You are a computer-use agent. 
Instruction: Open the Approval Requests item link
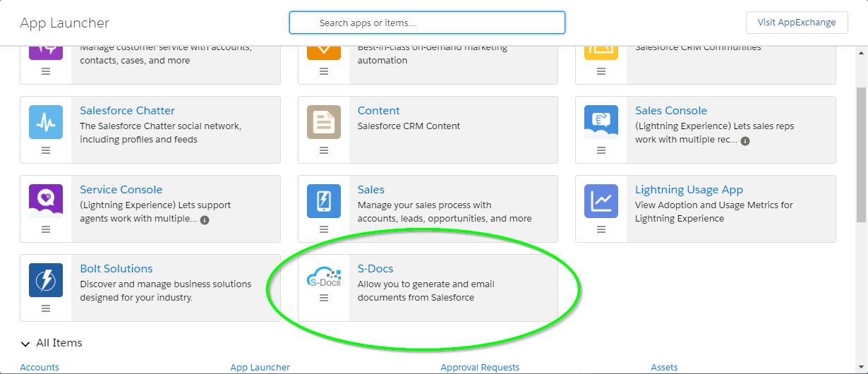point(480,368)
